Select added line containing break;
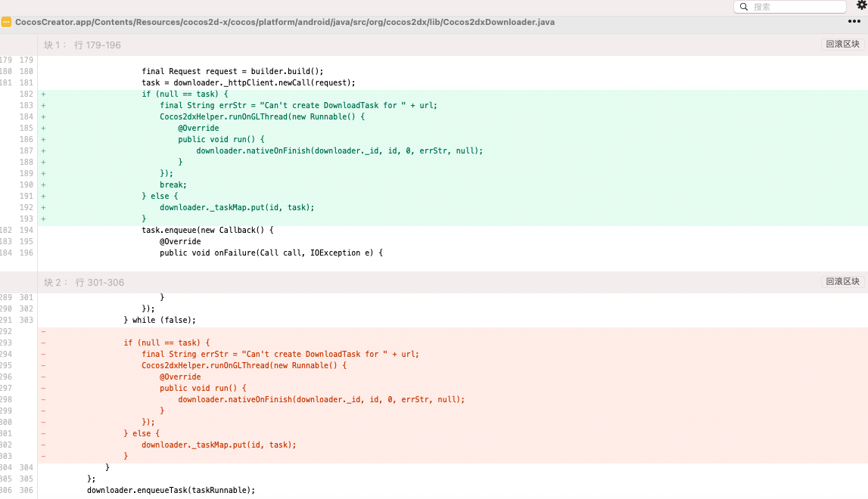This screenshot has height=499, width=868. pyautogui.click(x=173, y=185)
